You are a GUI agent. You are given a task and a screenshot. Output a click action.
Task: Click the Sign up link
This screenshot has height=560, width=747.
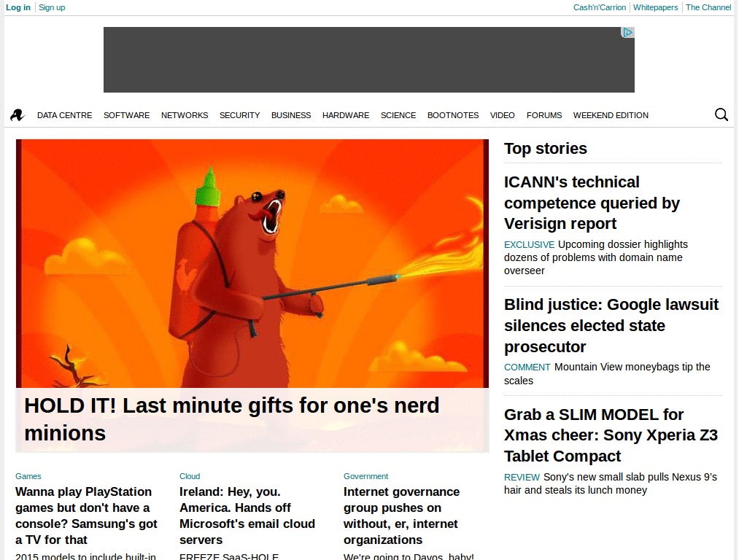(52, 7)
